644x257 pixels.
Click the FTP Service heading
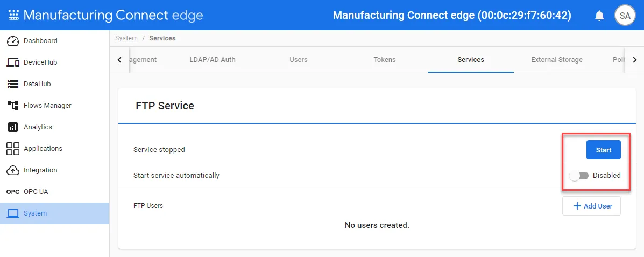[165, 106]
